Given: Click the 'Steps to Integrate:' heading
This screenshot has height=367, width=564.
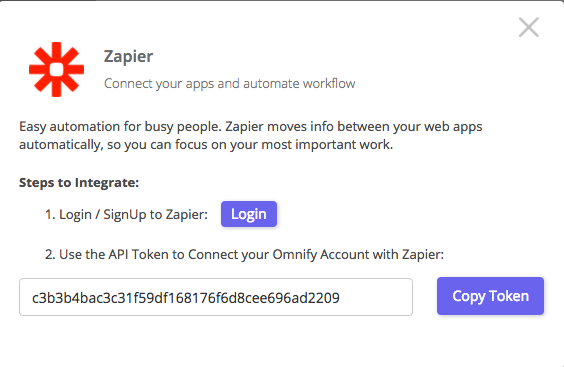Looking at the screenshot, I should [79, 183].
